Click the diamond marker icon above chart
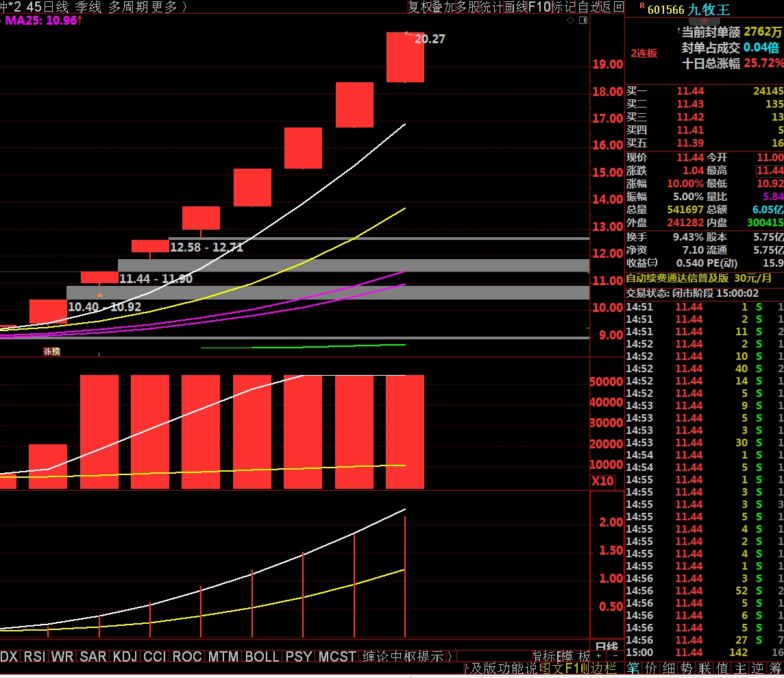The height and width of the screenshot is (678, 784). pyautogui.click(x=570, y=21)
